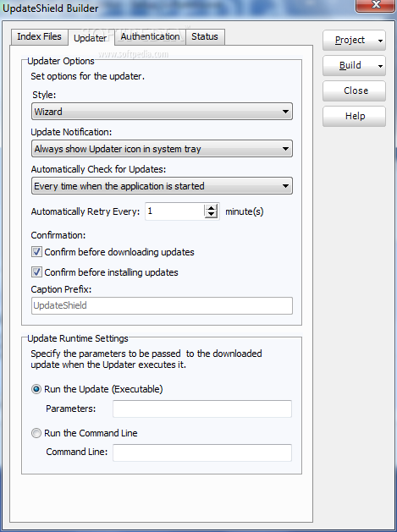Switch to the Authentication tab
The height and width of the screenshot is (532, 397).
150,36
